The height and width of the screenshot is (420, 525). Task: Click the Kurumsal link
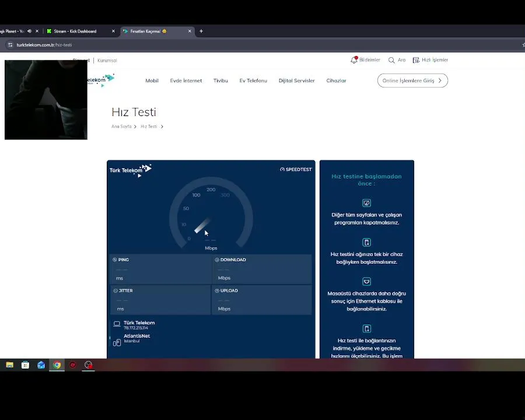point(107,61)
